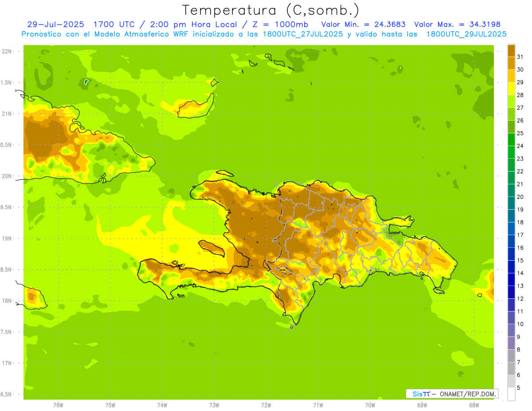Click the "ONAMET/REP.DOM." credit label
Viewport: 532px width, 411px height.
(x=468, y=394)
